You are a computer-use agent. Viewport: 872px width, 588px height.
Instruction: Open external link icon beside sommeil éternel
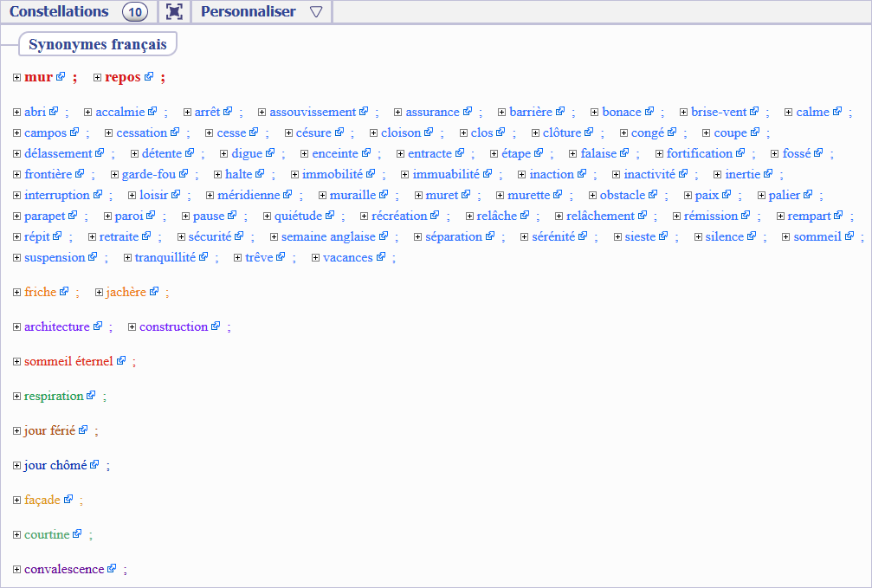pos(121,361)
